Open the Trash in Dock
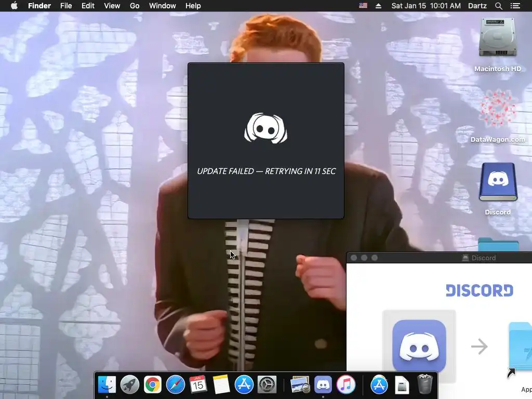The height and width of the screenshot is (399, 532). point(424,384)
